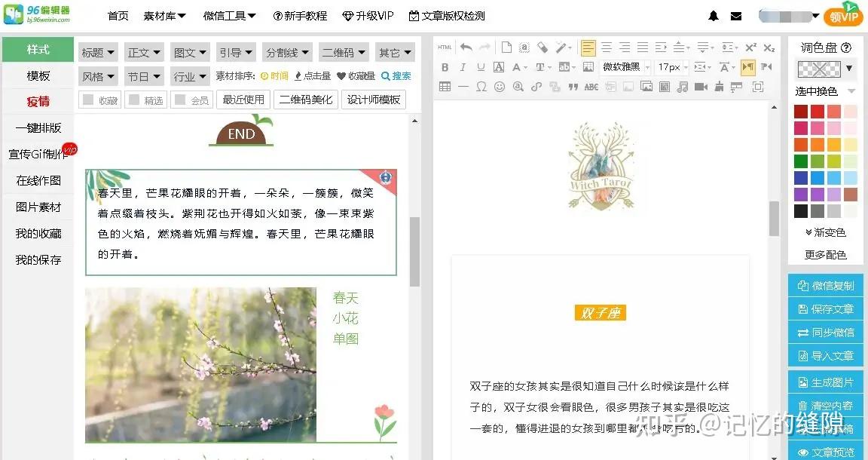Center-align the selected text
This screenshot has width=868, height=460.
point(607,48)
